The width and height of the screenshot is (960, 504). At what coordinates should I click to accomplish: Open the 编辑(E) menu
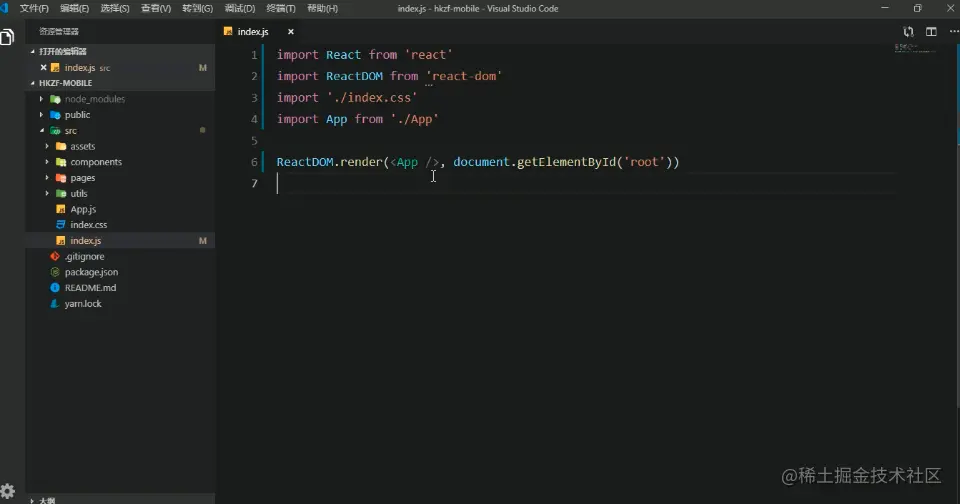click(x=75, y=9)
